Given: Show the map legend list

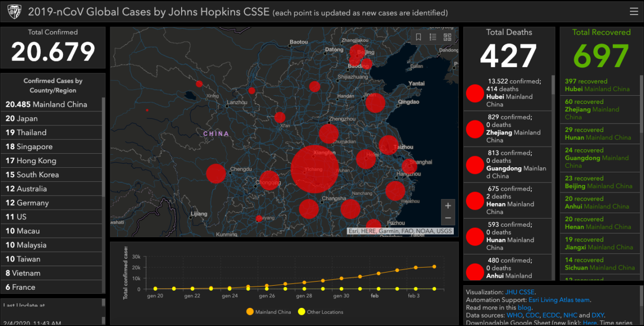Looking at the screenshot, I should (433, 37).
